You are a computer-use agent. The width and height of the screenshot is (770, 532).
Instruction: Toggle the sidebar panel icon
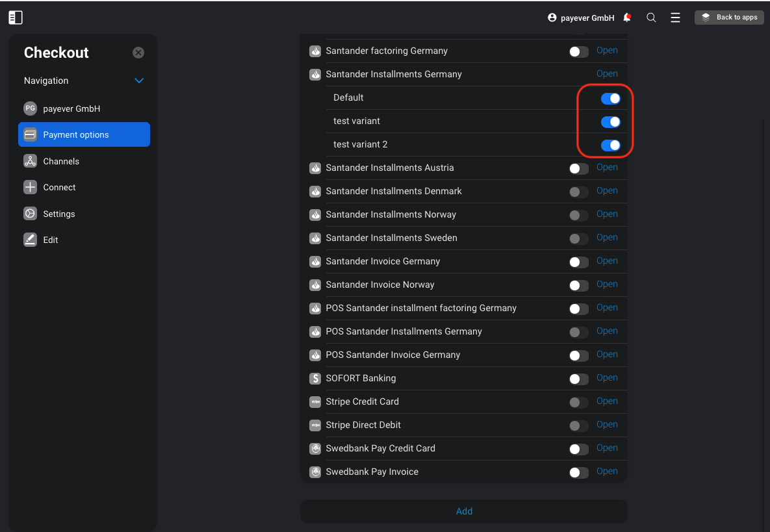click(16, 18)
